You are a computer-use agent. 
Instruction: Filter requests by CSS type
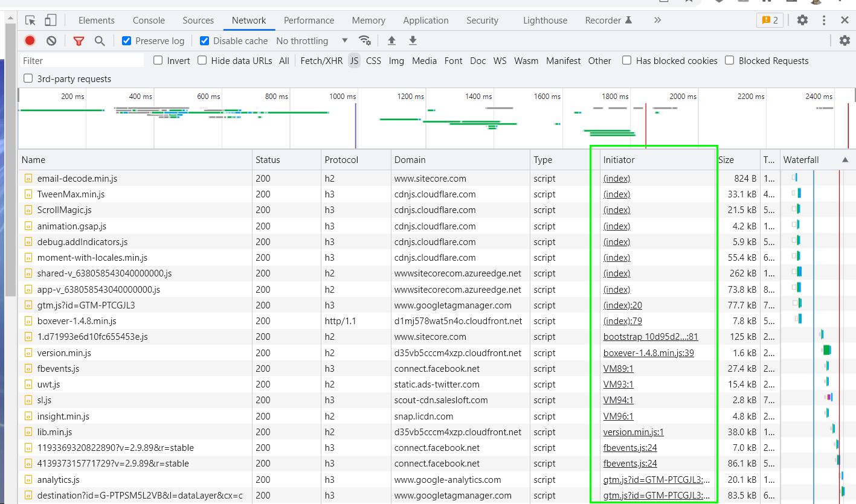click(373, 61)
